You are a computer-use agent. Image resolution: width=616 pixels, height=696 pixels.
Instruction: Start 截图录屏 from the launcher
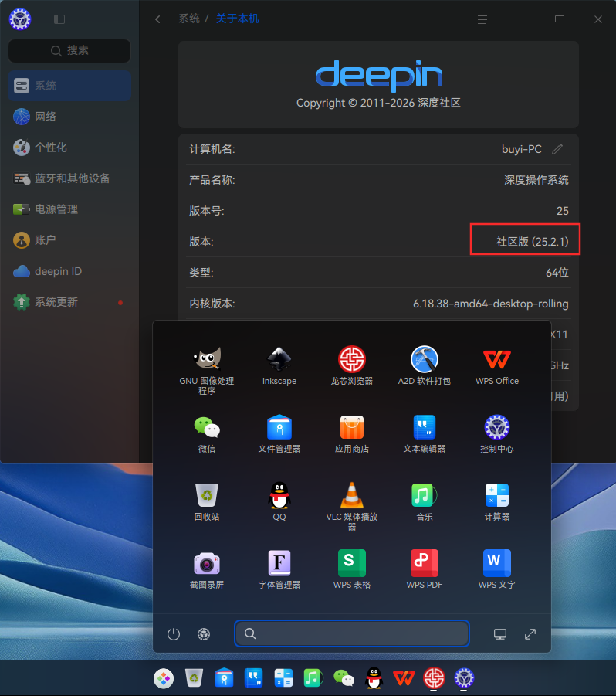(x=207, y=570)
